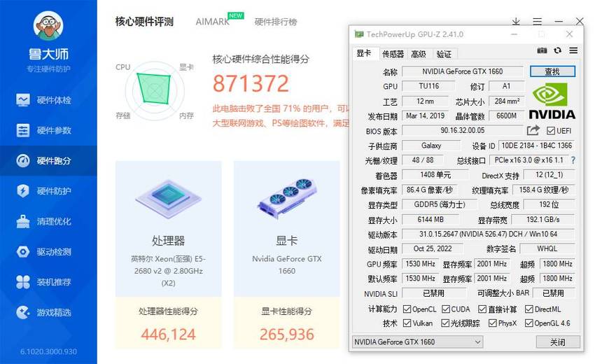Image resolution: width=595 pixels, height=364 pixels.
Task: Toggle the 光线跟踪 checkbox
Action: tap(445, 323)
